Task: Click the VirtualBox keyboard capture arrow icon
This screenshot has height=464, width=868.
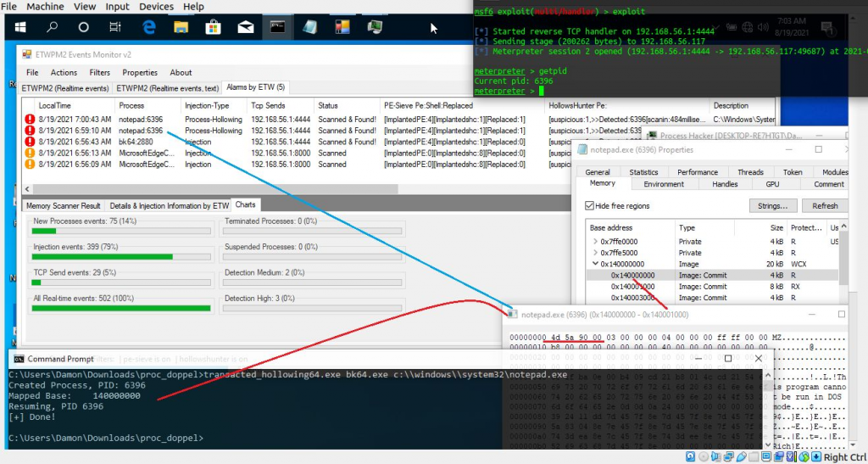Action: tap(816, 457)
